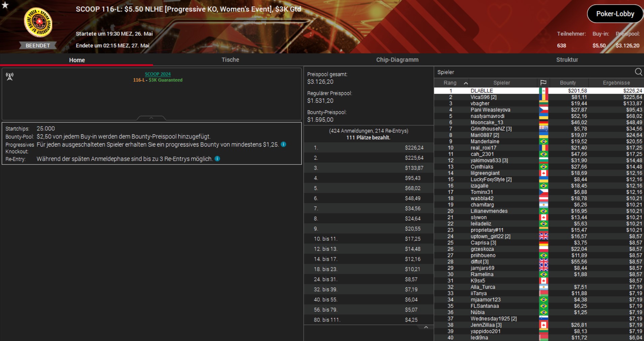The image size is (644, 341).
Task: Switch to the Tische tab
Action: pyautogui.click(x=230, y=60)
